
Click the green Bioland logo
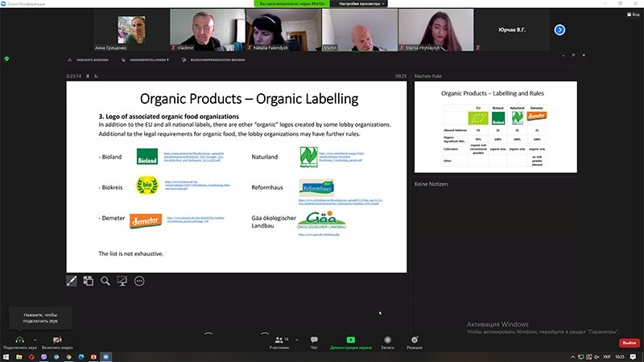[x=147, y=157]
